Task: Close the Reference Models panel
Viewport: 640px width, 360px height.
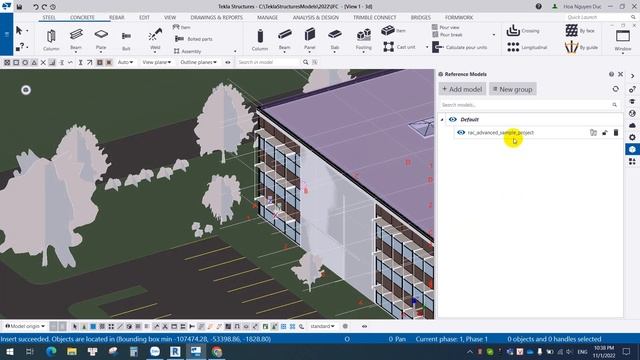Action: [620, 74]
